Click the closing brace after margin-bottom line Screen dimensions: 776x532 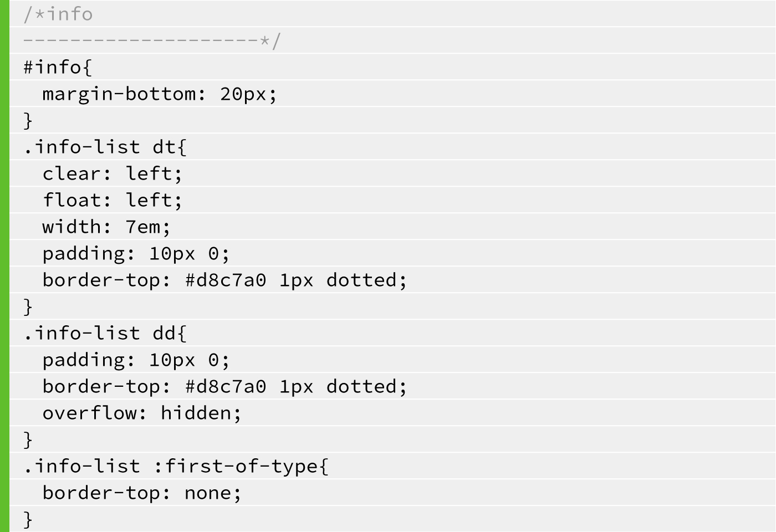28,120
